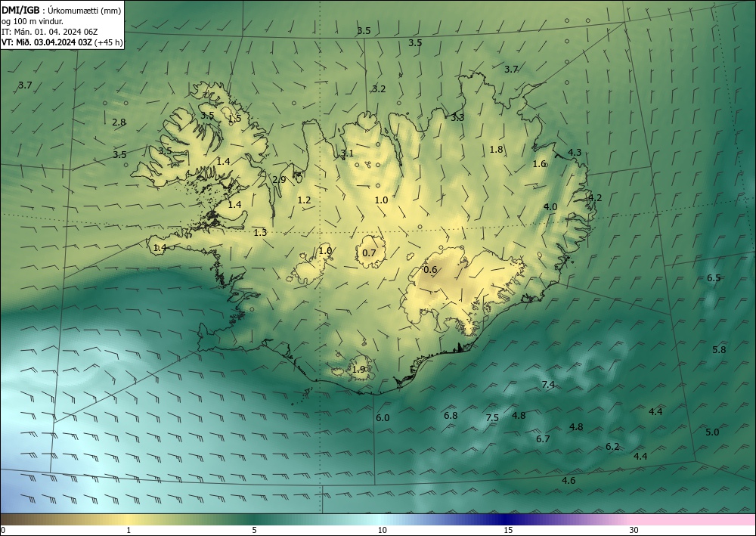Click the '0' tick label on color scale
The image size is (756, 536).
point(3,531)
